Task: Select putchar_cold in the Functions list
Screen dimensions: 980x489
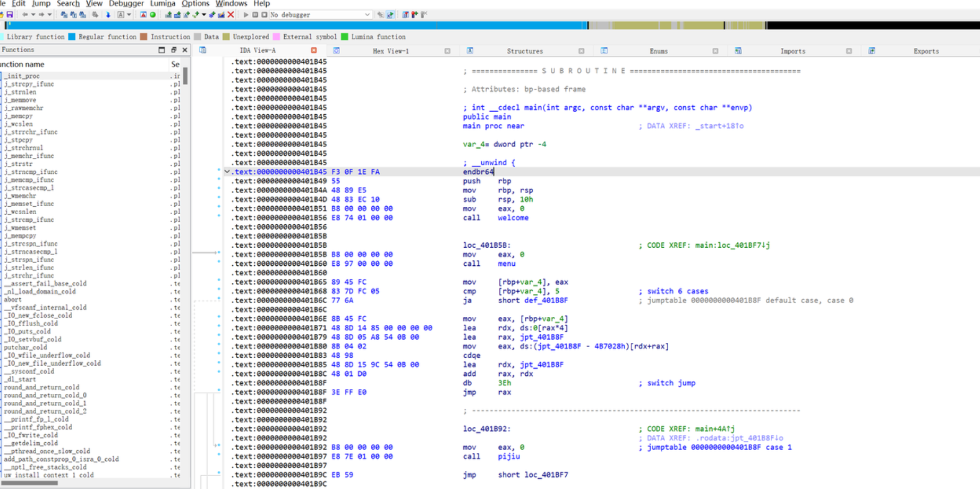Action: click(x=25, y=347)
